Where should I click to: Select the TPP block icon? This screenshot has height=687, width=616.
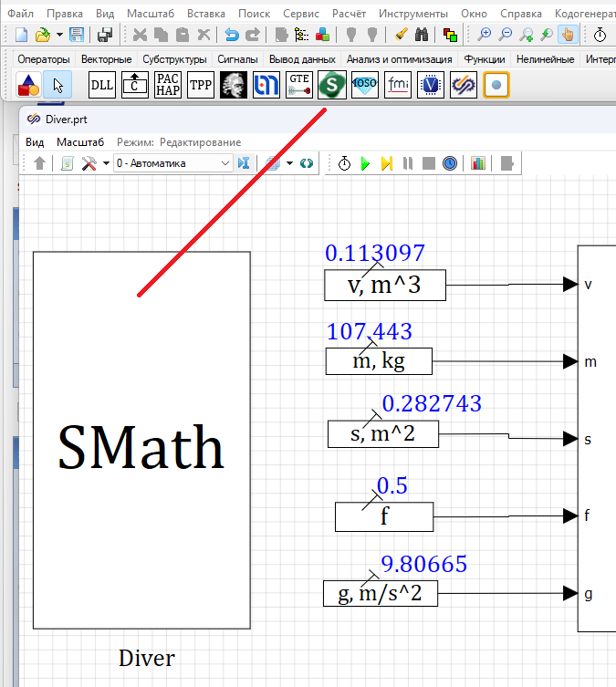pyautogui.click(x=200, y=86)
